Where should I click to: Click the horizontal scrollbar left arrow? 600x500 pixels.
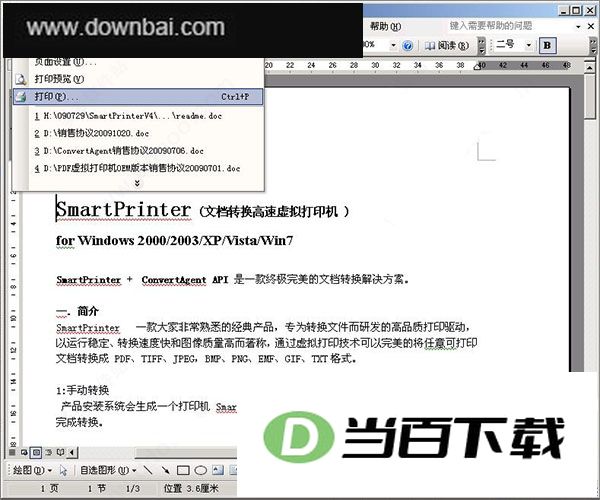pyautogui.click(x=73, y=453)
